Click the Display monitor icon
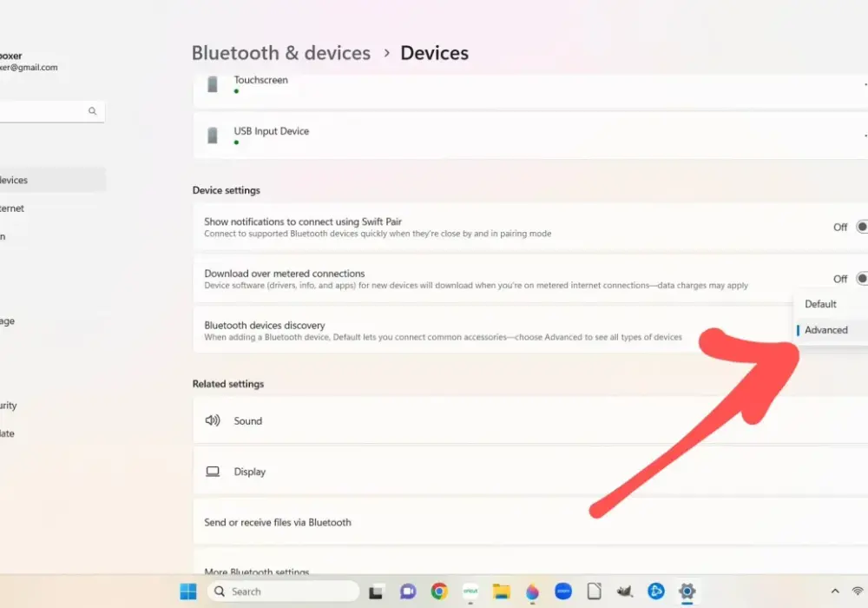Screen dimensions: 868x608 click(213, 472)
